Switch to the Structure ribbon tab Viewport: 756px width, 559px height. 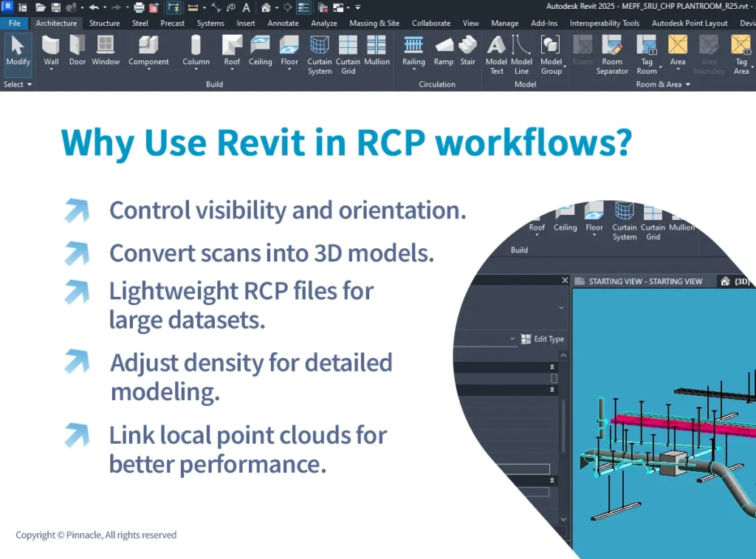coord(104,23)
